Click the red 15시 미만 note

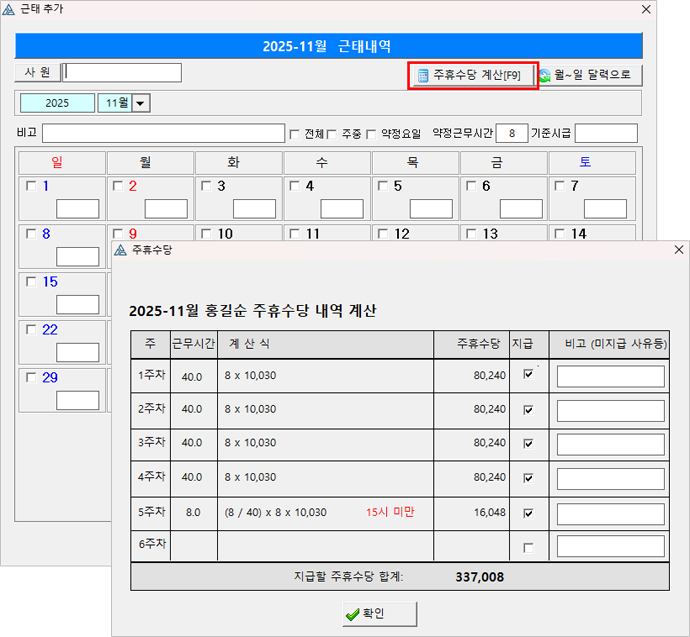point(390,512)
